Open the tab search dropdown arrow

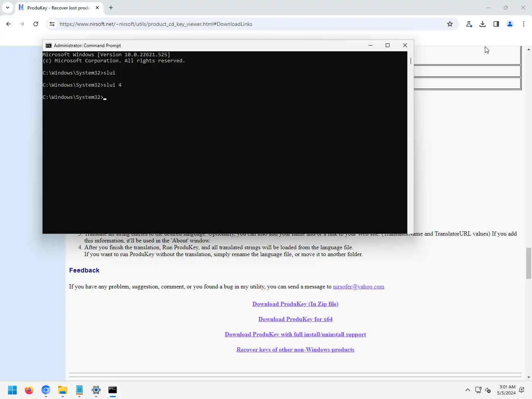(x=7, y=8)
